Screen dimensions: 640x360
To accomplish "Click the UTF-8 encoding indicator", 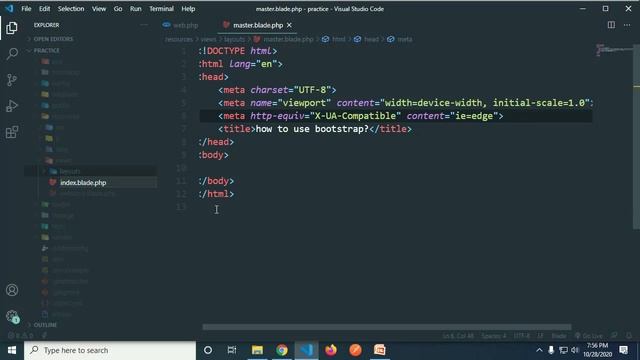I will pos(522,336).
